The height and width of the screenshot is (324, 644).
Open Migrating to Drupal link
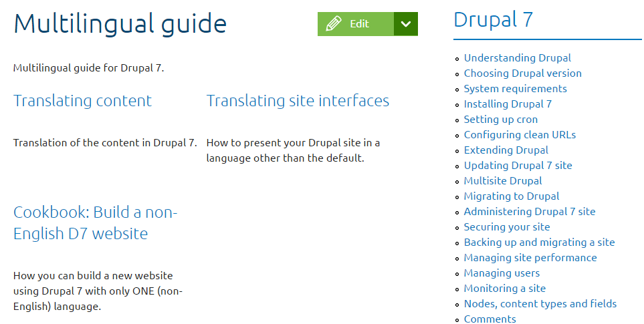click(512, 196)
